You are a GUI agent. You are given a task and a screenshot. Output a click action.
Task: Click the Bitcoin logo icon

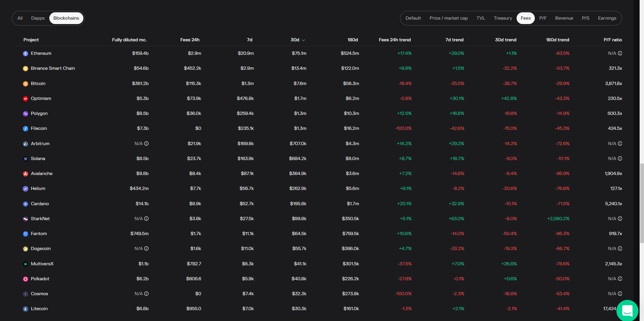tap(26, 84)
